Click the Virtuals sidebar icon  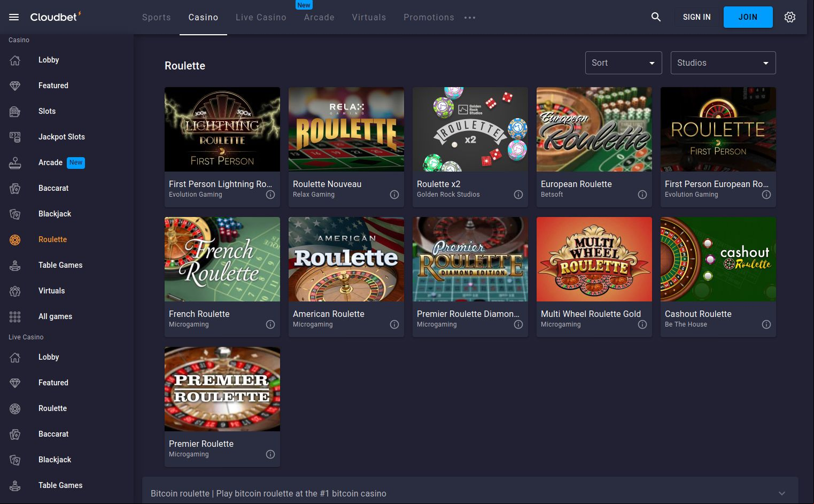[15, 291]
